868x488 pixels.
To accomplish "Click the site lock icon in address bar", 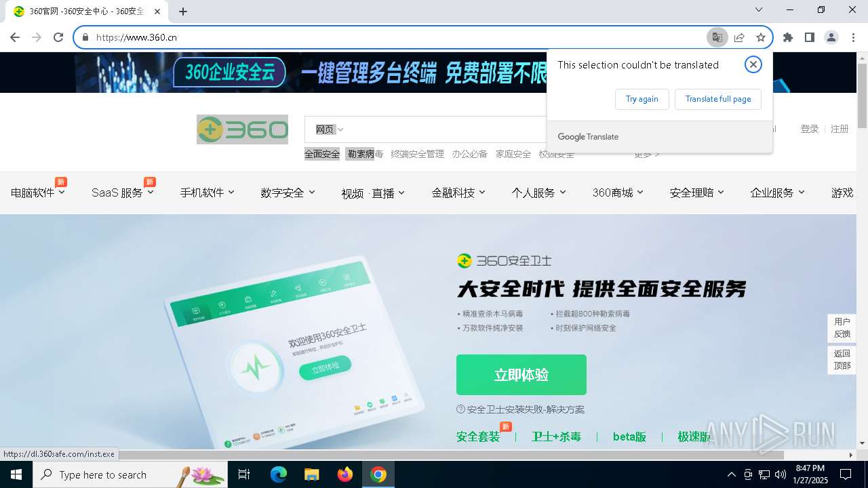I will [85, 37].
